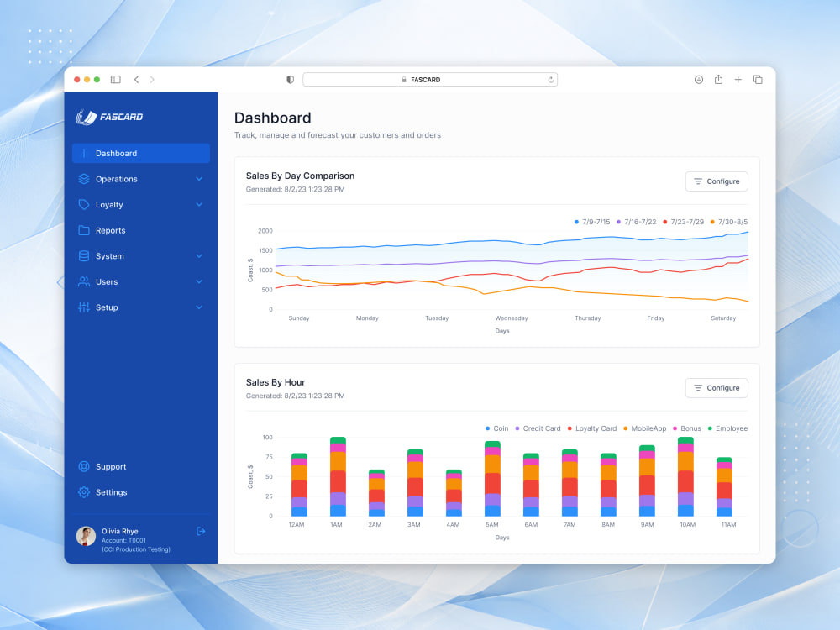Click the "Account: T0001" text
The width and height of the screenshot is (840, 630).
pyautogui.click(x=123, y=540)
